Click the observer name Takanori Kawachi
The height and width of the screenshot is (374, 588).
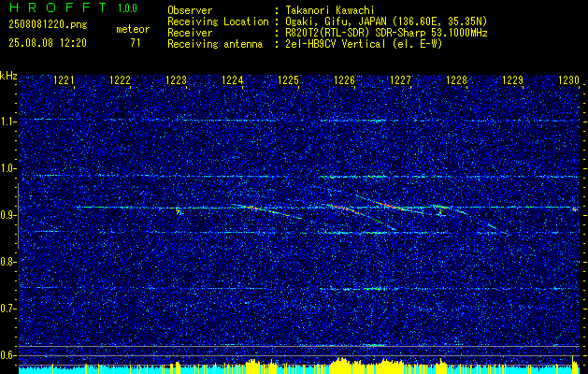pos(332,10)
